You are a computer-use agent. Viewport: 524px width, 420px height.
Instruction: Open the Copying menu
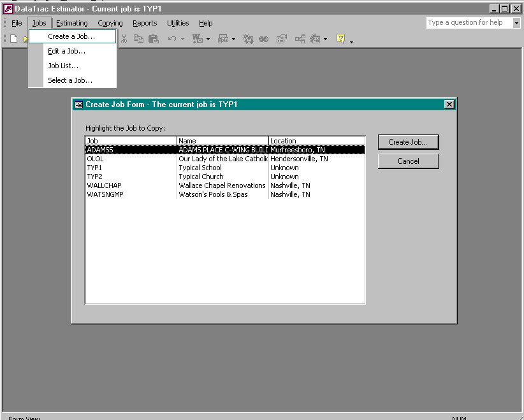click(110, 23)
